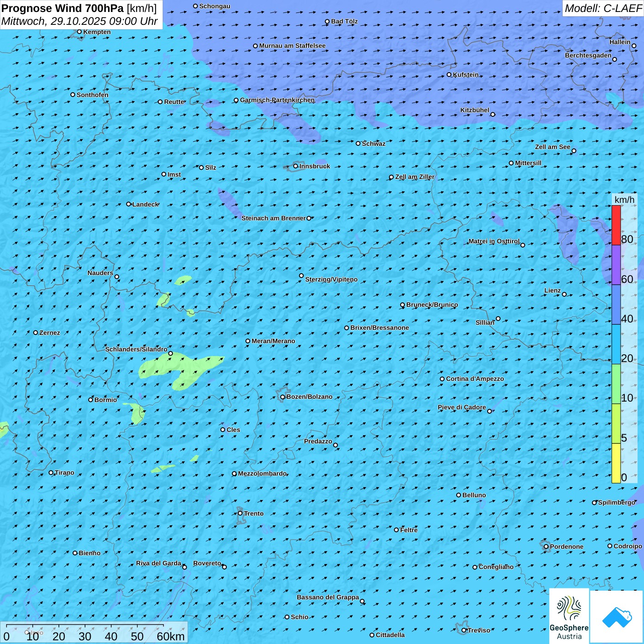
Task: Click the 'Murnau am Staffelsee' label
Action: point(293,46)
